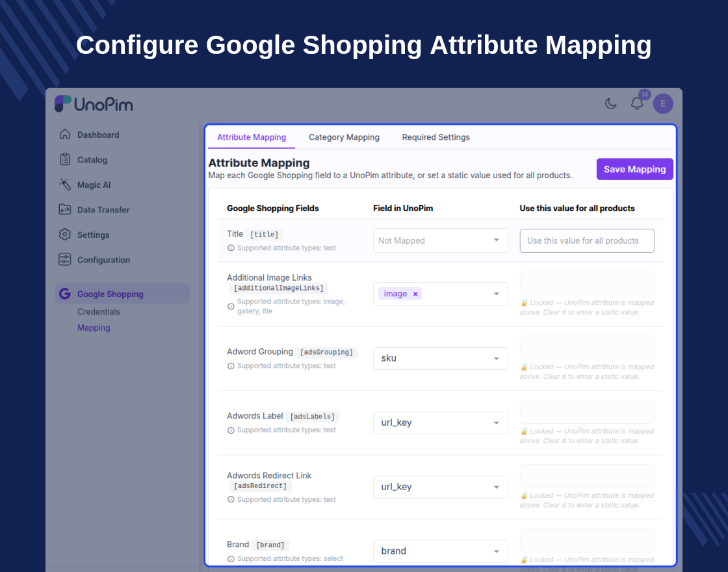Open the Title Not Mapped dropdown
728x572 pixels.
click(441, 240)
